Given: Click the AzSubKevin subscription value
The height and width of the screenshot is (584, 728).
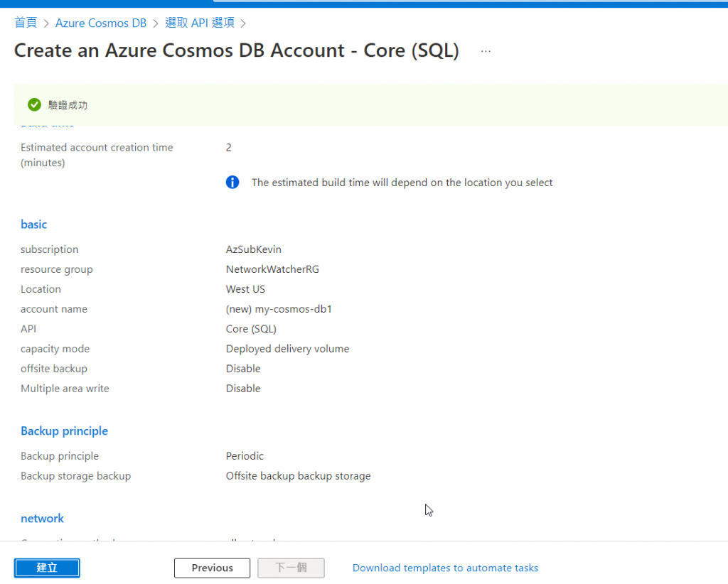Looking at the screenshot, I should tap(254, 249).
